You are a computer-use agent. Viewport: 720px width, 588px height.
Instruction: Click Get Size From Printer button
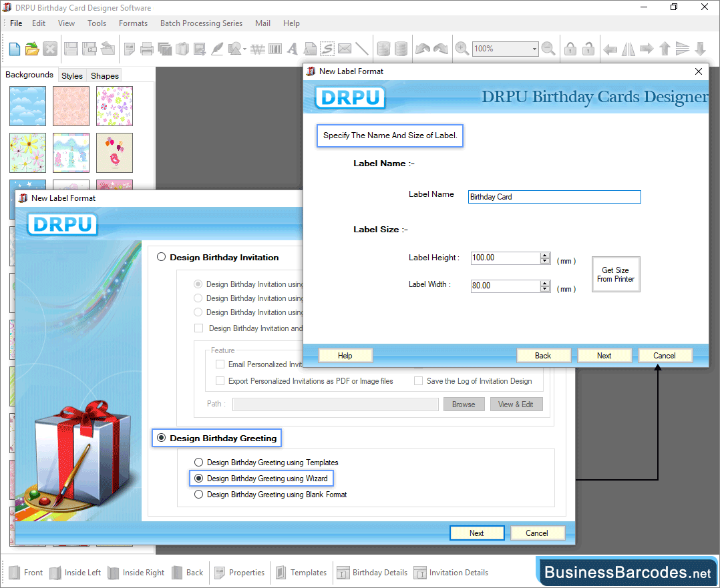click(616, 274)
